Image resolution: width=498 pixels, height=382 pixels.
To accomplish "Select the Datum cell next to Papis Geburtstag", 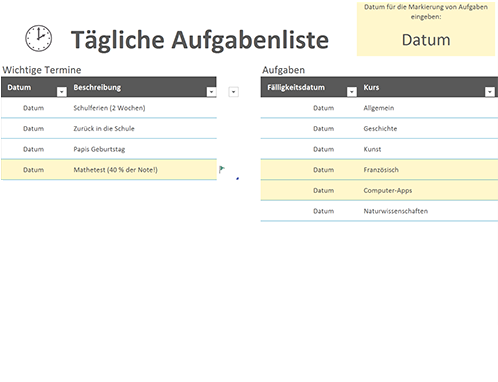I will tap(33, 149).
